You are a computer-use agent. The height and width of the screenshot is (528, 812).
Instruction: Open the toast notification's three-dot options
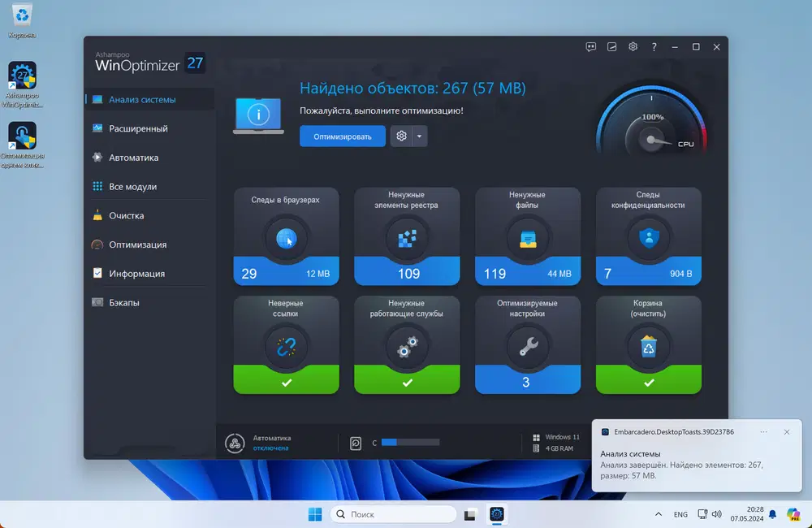click(x=764, y=432)
